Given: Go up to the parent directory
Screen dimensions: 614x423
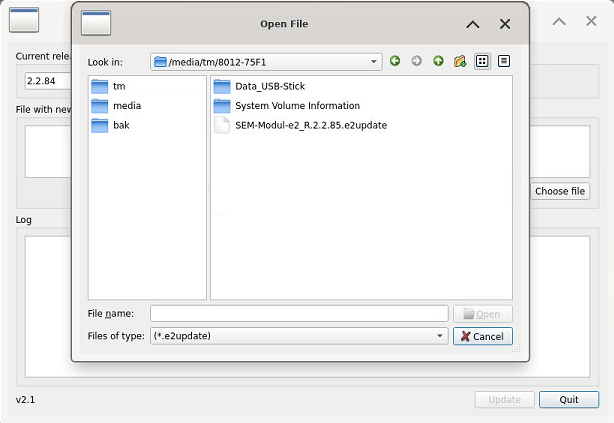Looking at the screenshot, I should coord(438,61).
